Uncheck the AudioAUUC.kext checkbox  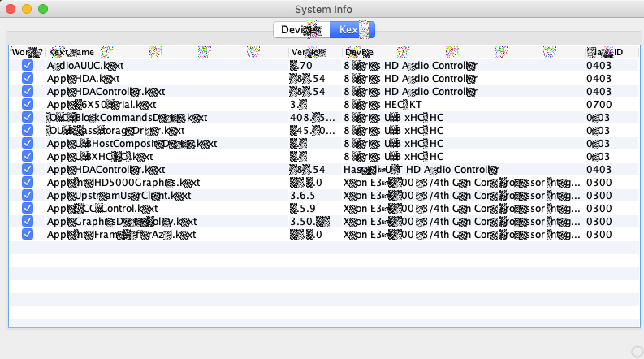pyautogui.click(x=28, y=65)
